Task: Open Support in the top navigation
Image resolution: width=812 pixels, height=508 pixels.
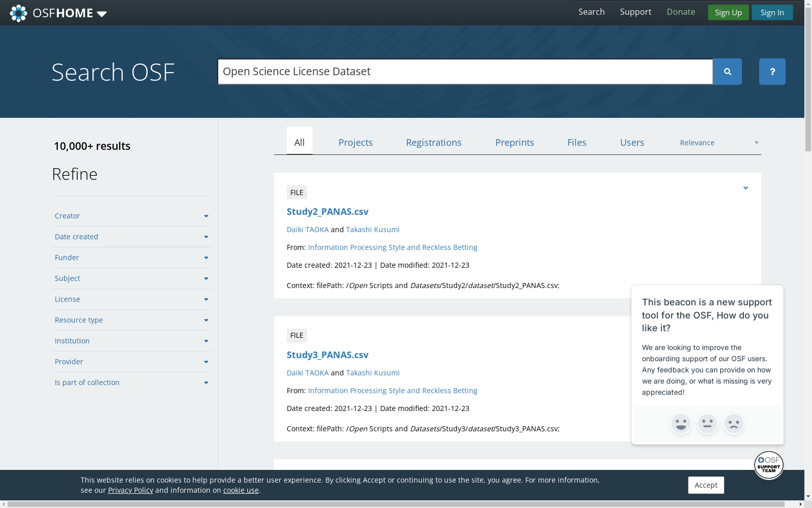Action: coord(636,12)
